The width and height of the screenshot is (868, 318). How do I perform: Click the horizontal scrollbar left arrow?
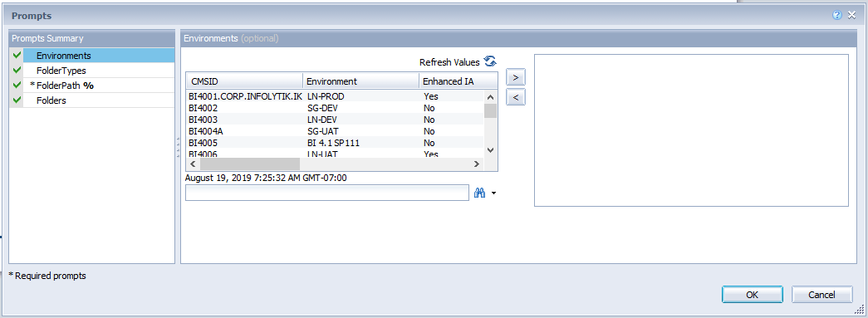[x=193, y=164]
